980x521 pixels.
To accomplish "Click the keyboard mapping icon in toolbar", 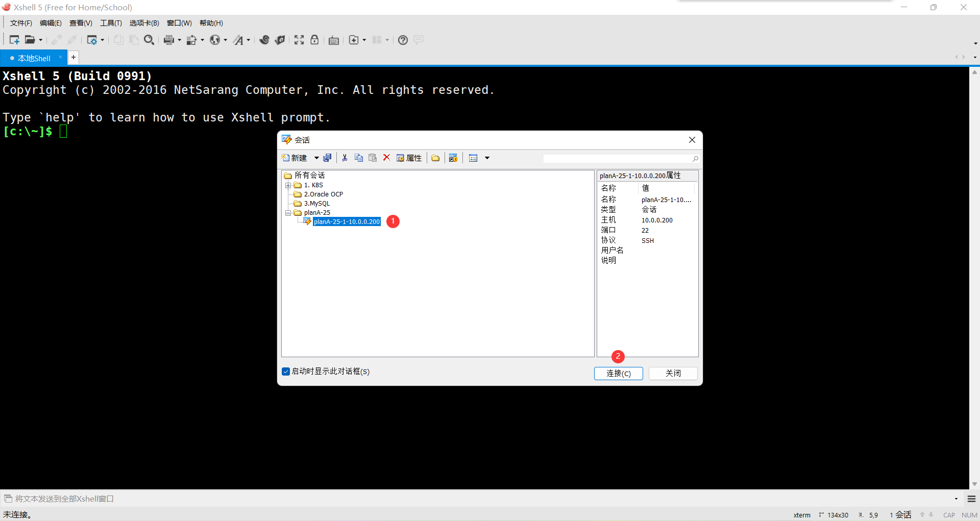I will 334,40.
